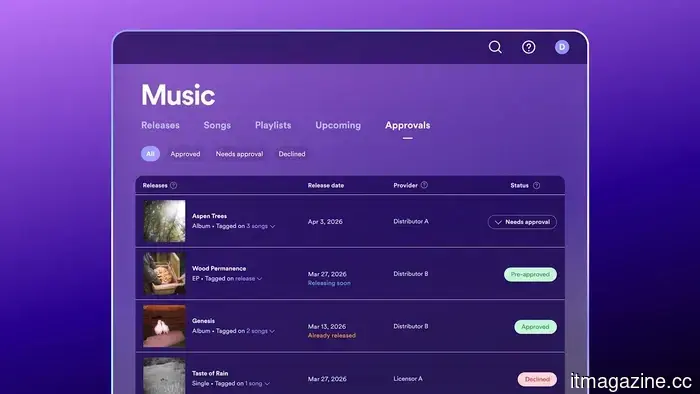The width and height of the screenshot is (700, 394).
Task: Open the profile avatar labeled D
Action: [562, 47]
